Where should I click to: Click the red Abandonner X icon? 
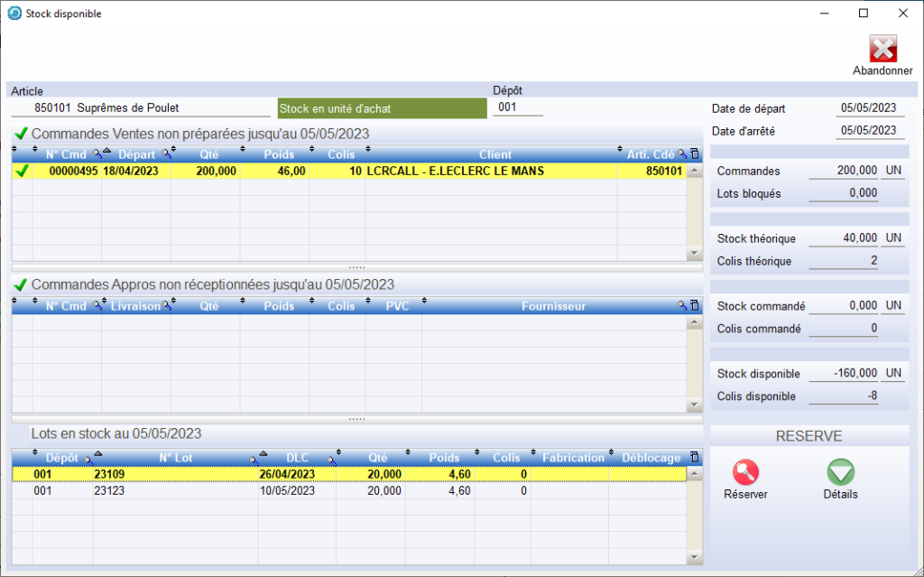[x=882, y=49]
